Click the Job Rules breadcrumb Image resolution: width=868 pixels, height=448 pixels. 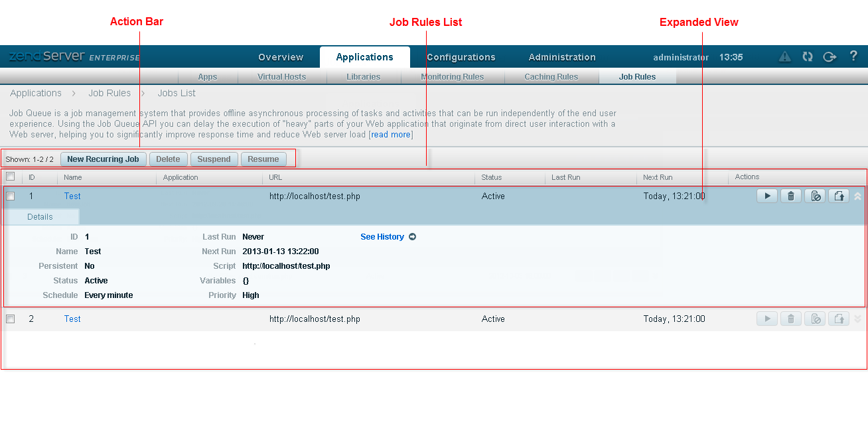(x=109, y=94)
